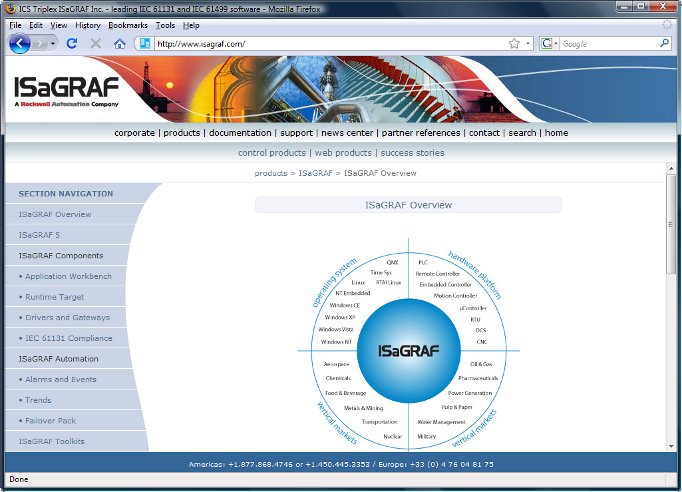Click 'Oil & Gas' label in the diagram
The width and height of the screenshot is (682, 492).
click(481, 364)
